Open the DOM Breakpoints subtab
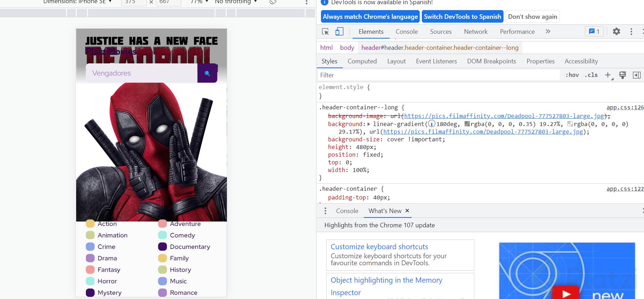644x299 pixels. [x=491, y=61]
